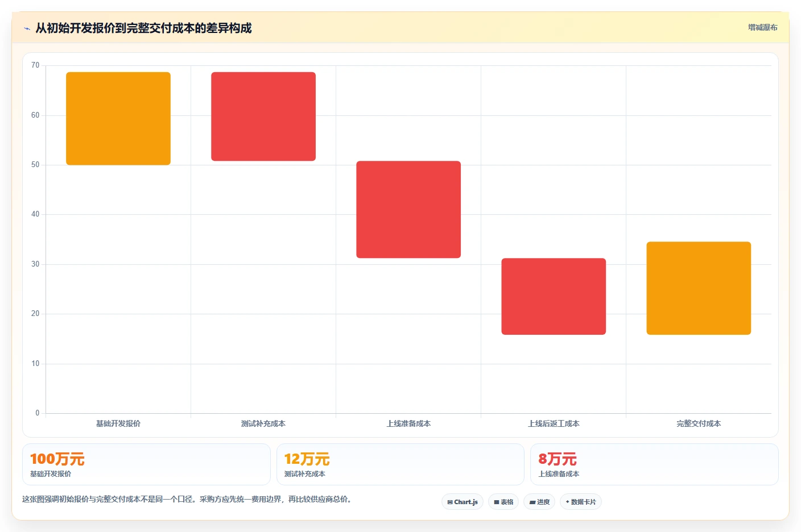801x532 pixels.
Task: Click the red 上线后返工成本 bar
Action: tap(554, 297)
